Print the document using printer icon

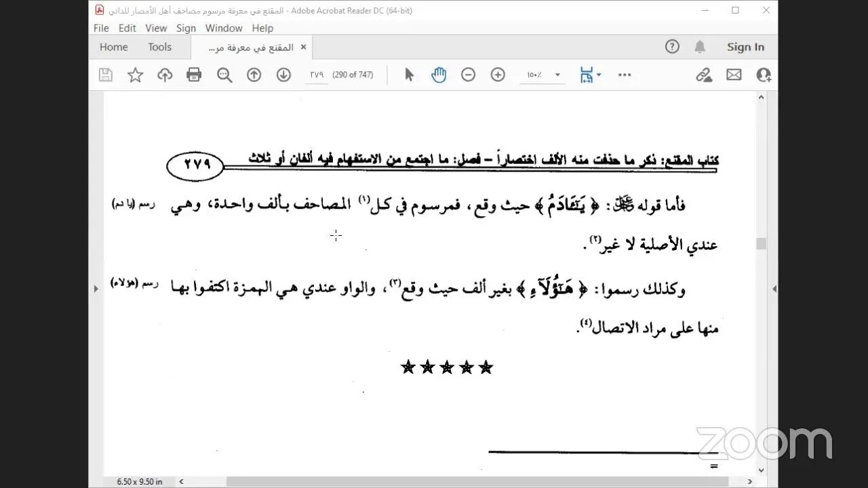click(194, 75)
